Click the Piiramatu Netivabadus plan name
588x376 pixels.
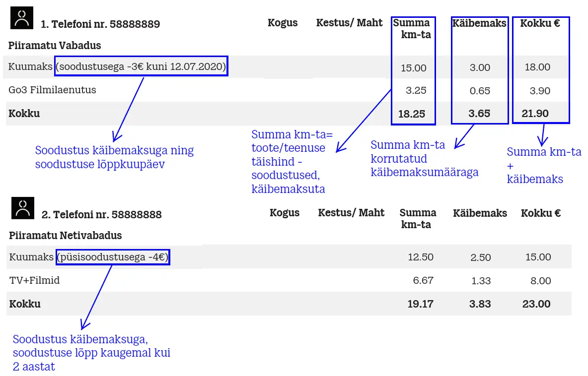coord(65,235)
